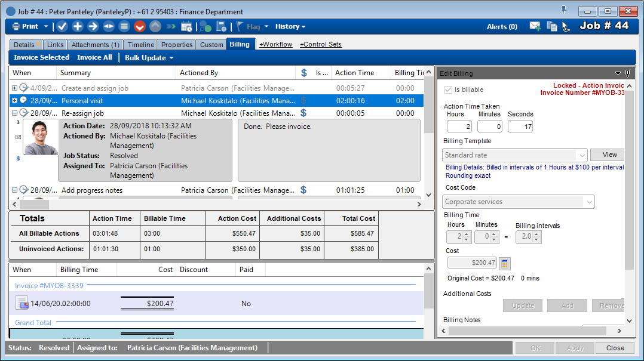Screen dimensions: 644x361
Task: Click the invoice document icon for 14/06/20
Action: 22,304
